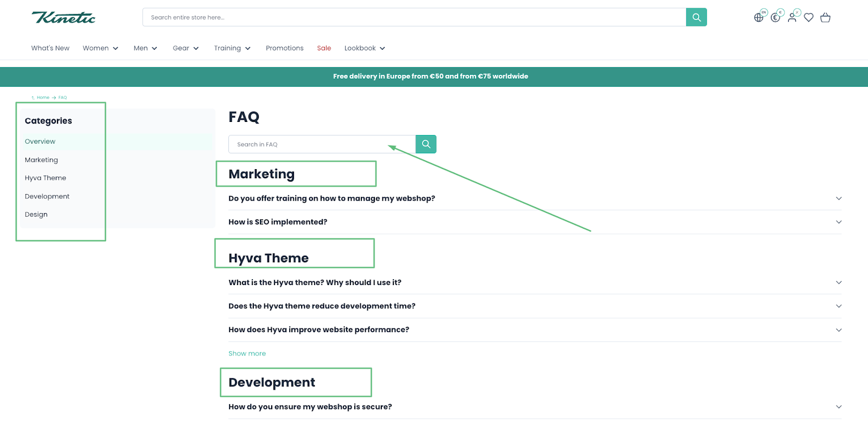
Task: Open the Lookbook menu dropdown
Action: coord(365,48)
